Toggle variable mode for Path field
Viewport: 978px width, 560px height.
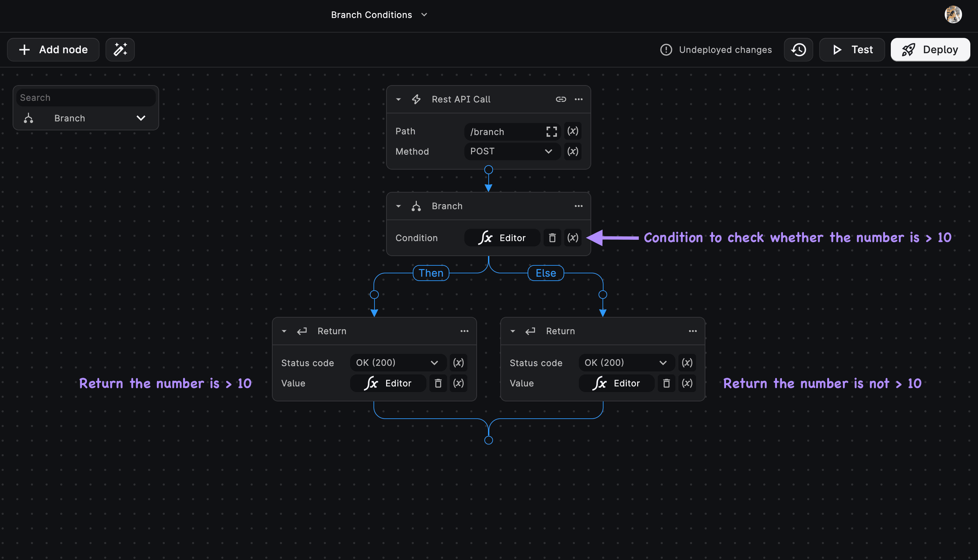point(573,131)
